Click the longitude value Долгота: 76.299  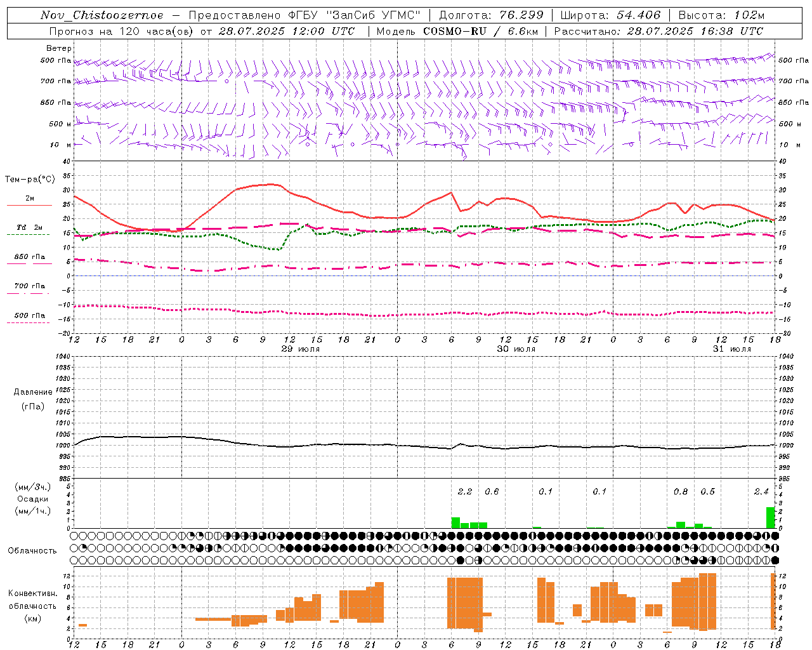(x=491, y=15)
